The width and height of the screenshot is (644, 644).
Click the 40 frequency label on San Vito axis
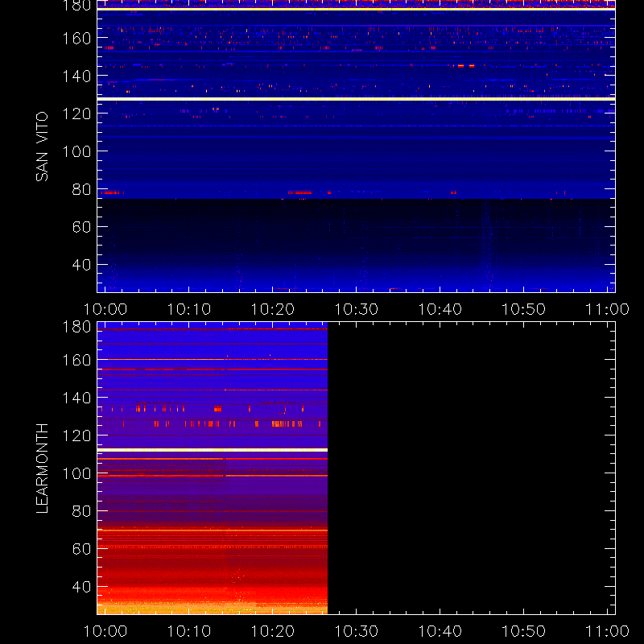point(81,265)
